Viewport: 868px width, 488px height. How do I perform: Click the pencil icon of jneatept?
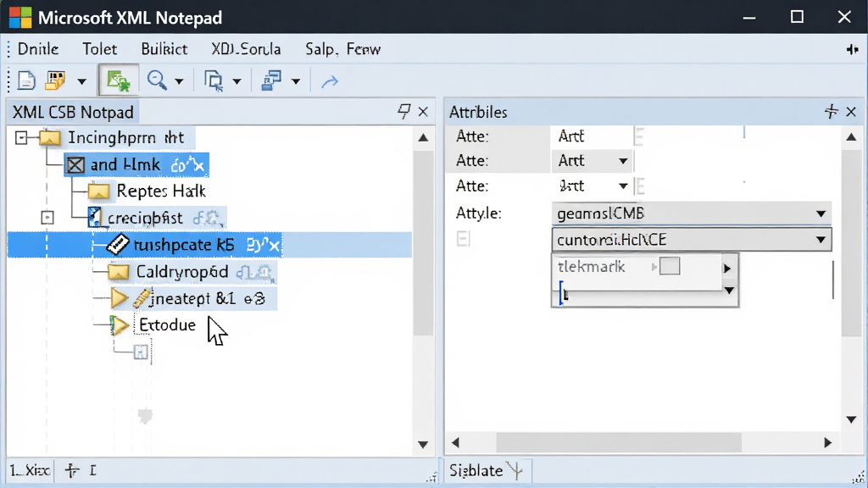142,299
